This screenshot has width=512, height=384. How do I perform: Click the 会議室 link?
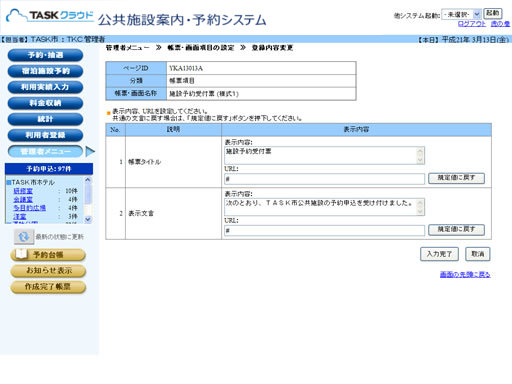click(23, 199)
